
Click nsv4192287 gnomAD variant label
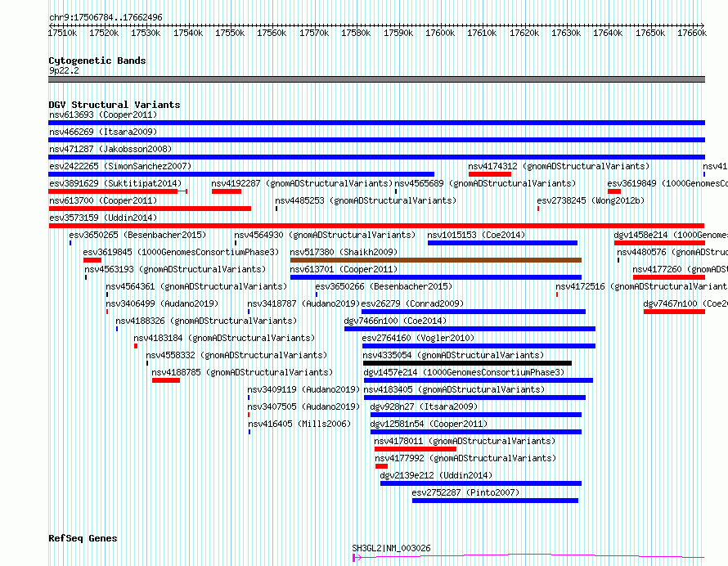[x=303, y=183]
